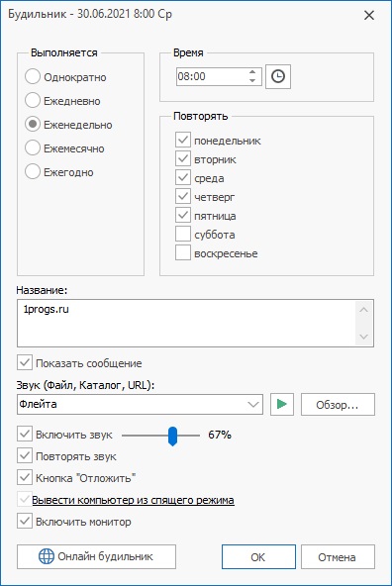Open the Обзор... file browser

(338, 405)
